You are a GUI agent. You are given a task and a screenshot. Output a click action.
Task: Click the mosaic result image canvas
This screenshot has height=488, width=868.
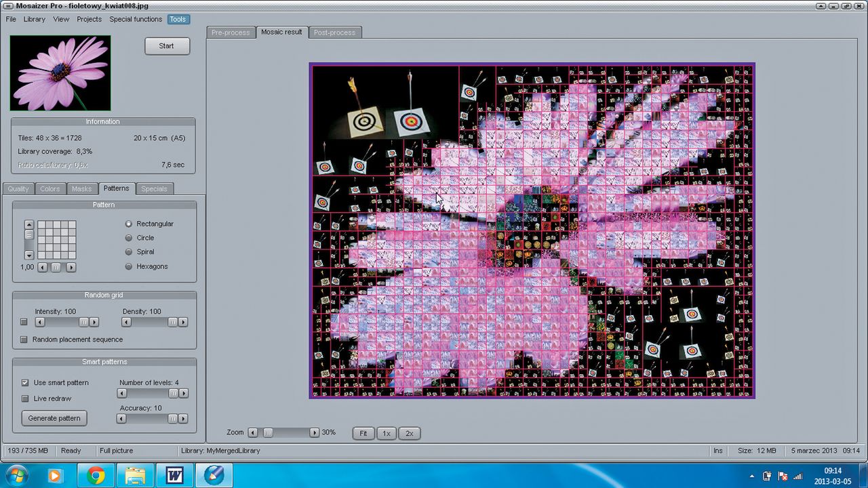tap(532, 230)
